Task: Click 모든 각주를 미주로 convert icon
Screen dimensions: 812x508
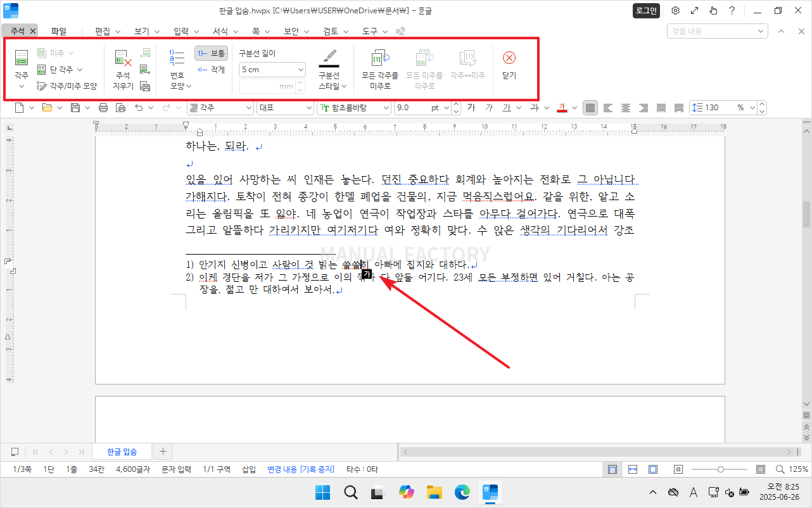Action: pyautogui.click(x=380, y=59)
